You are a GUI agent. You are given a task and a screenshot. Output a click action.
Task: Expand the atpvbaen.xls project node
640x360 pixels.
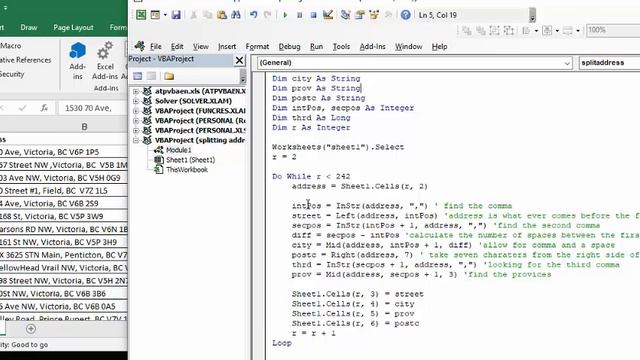point(136,91)
